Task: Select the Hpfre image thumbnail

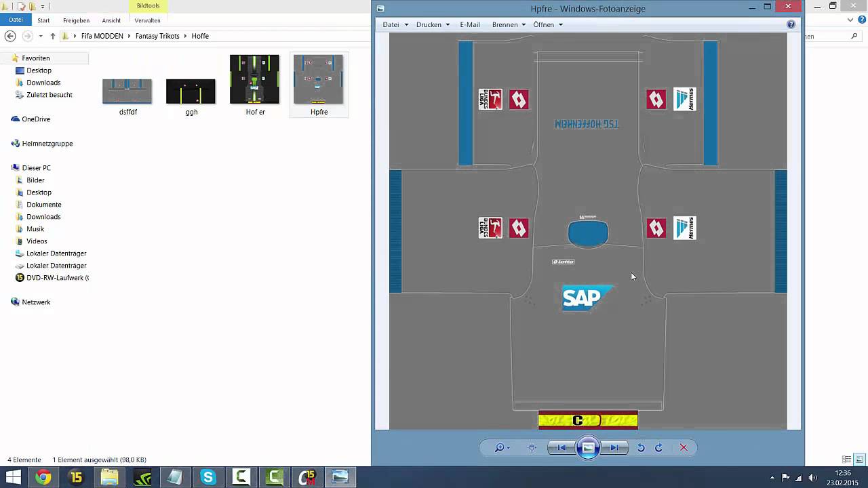Action: point(319,85)
